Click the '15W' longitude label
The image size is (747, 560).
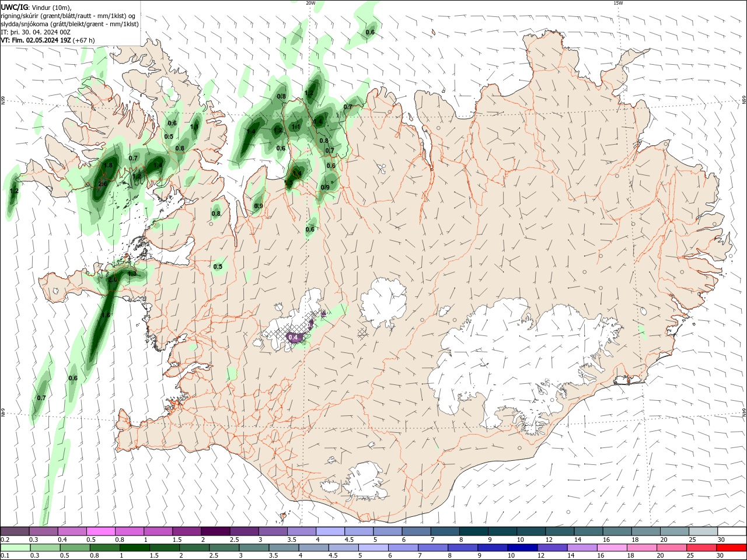pos(618,3)
